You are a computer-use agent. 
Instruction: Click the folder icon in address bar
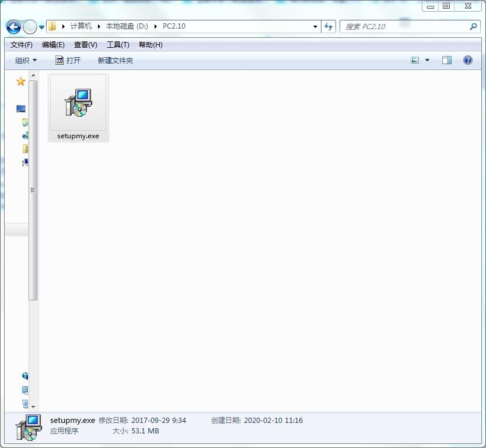coord(53,26)
